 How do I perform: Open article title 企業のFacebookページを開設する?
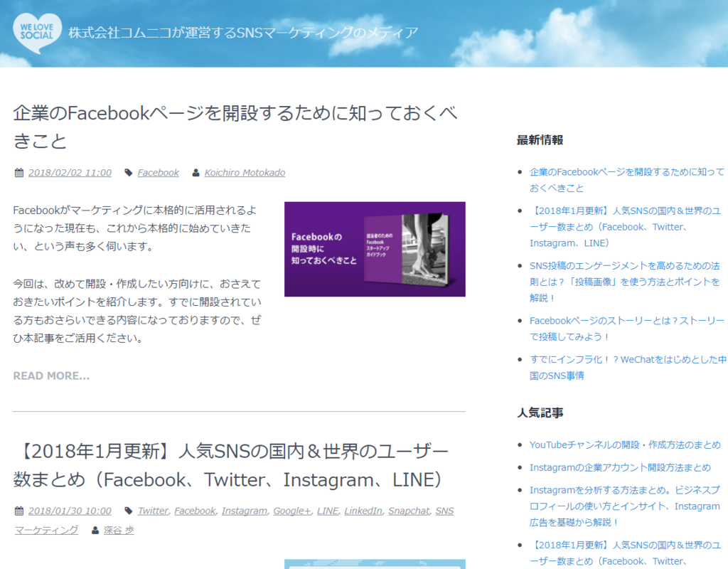coord(235,127)
